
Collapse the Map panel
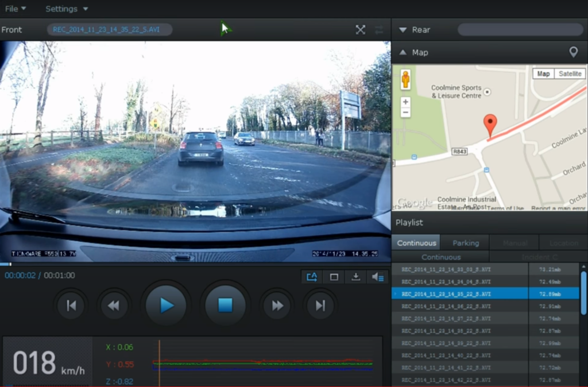[x=403, y=52]
